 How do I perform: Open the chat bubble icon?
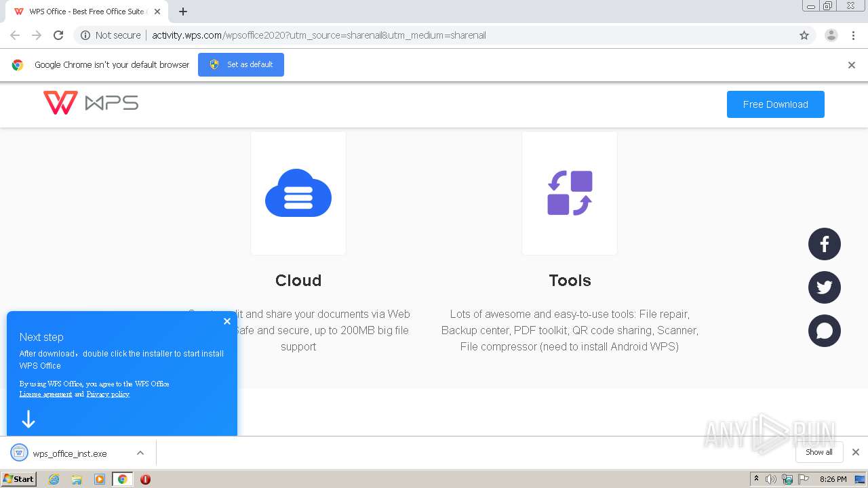point(825,331)
